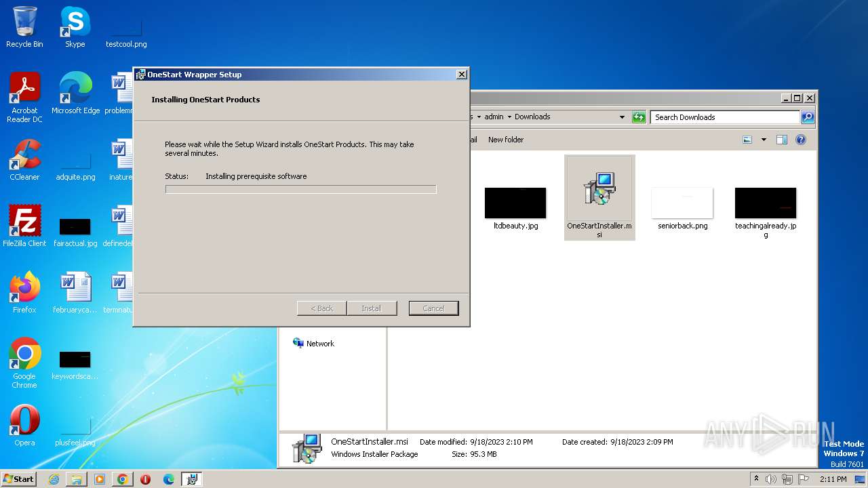Select the keywordsca desktop file
868x488 pixels.
(x=75, y=365)
